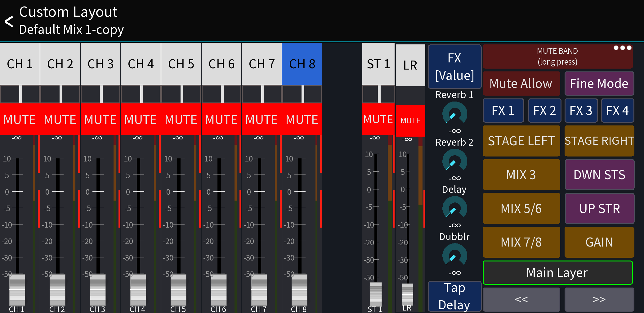
Task: Click the << previous layer arrow
Action: point(521,299)
